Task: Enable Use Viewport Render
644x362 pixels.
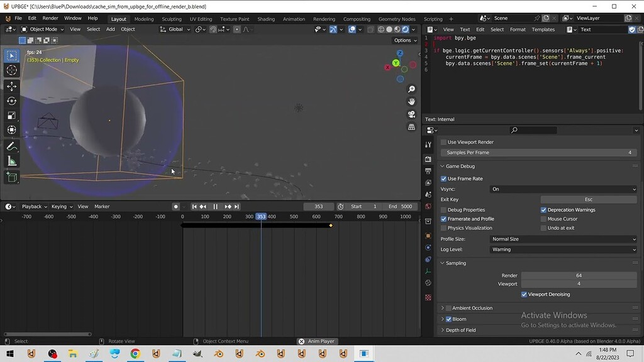Action: tap(444, 142)
